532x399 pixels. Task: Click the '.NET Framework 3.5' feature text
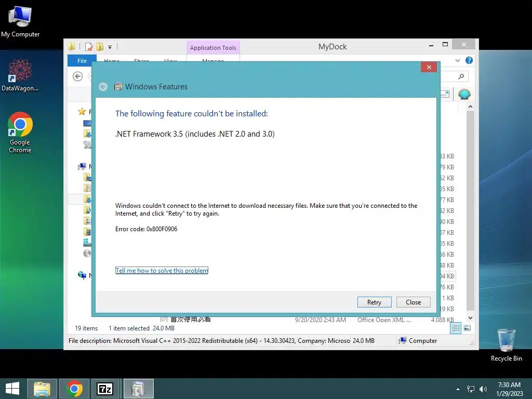coord(195,134)
